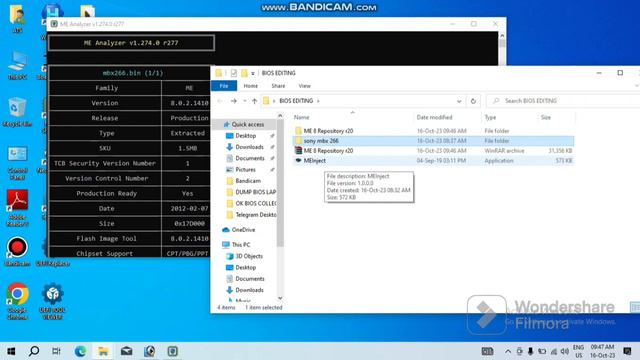Click the ME Analyzer taskbar icon
This screenshot has height=360, width=640.
pos(173,351)
